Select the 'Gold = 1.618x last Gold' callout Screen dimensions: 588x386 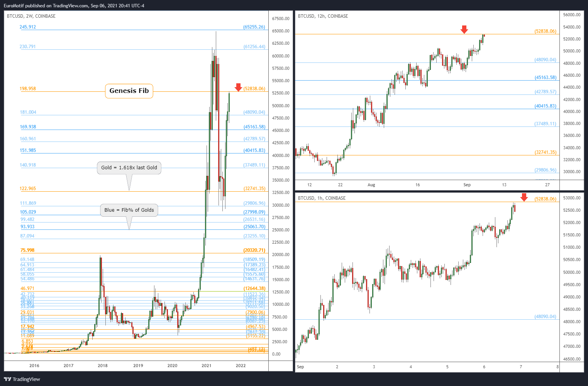[x=129, y=168]
